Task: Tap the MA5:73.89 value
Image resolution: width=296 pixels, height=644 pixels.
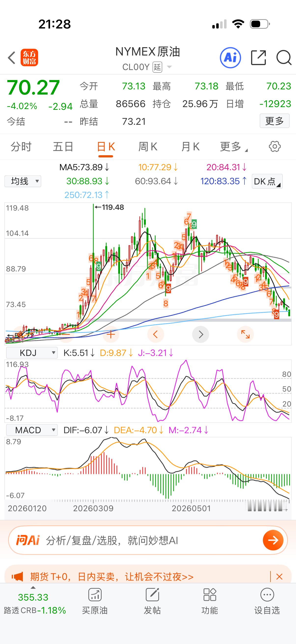Action: coord(84,167)
